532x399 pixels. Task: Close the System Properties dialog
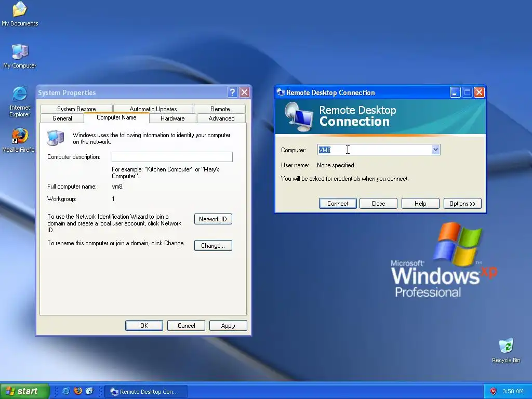tap(244, 92)
